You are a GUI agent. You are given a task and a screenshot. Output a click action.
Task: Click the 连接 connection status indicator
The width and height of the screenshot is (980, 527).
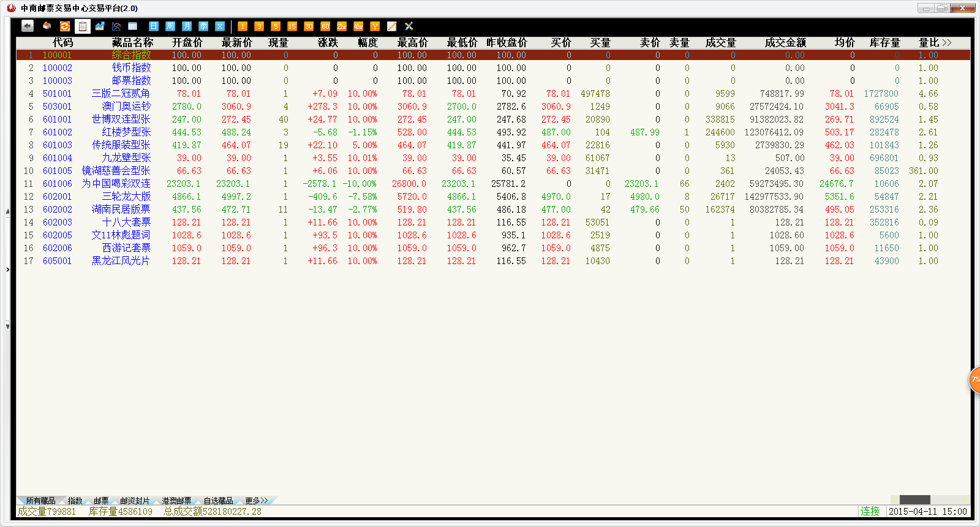[870, 512]
